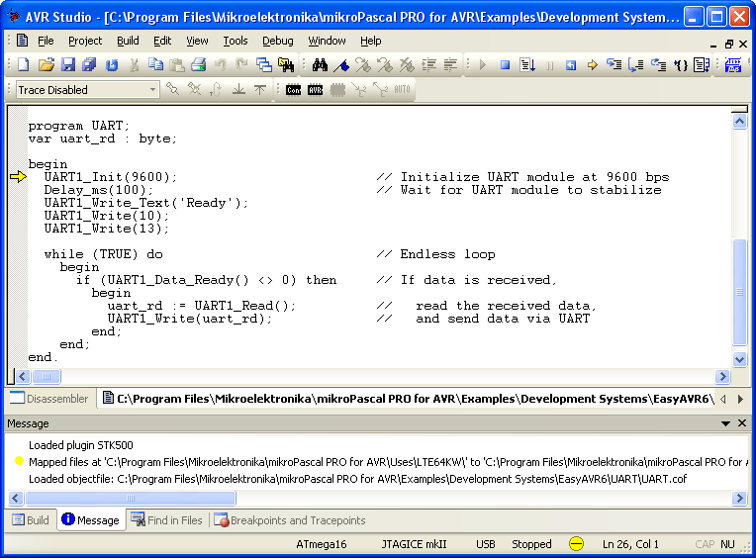Click the Message panel horizontal scrollbar thumb
This screenshot has width=756, height=558.
tap(131, 498)
